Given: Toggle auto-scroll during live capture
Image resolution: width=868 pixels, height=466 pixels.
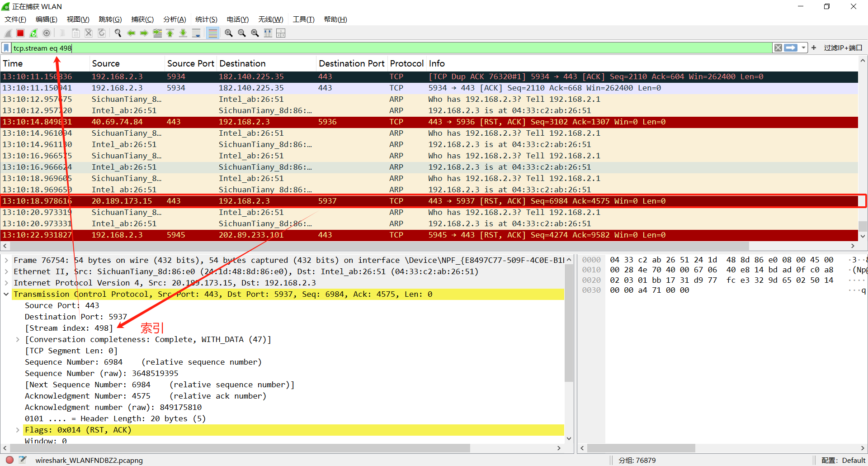Looking at the screenshot, I should click(196, 33).
